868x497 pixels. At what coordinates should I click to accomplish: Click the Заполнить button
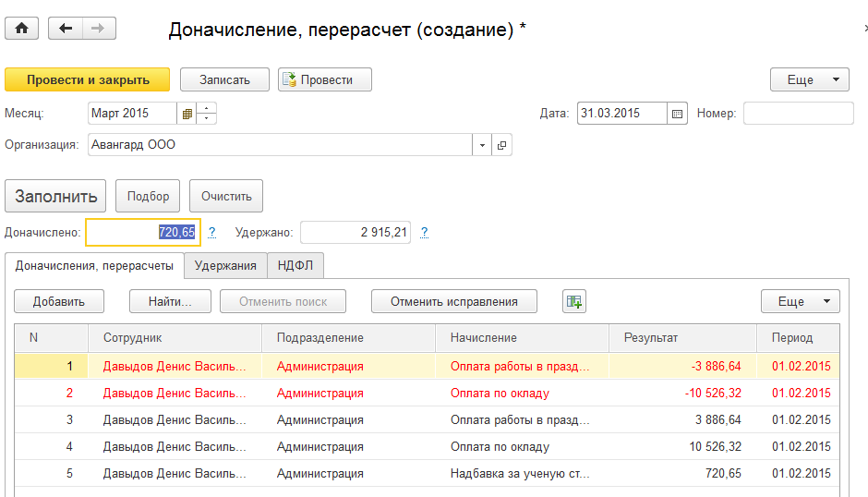(x=55, y=196)
